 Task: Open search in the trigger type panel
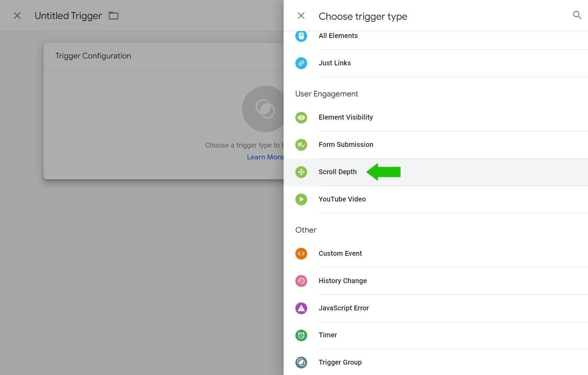click(x=577, y=15)
